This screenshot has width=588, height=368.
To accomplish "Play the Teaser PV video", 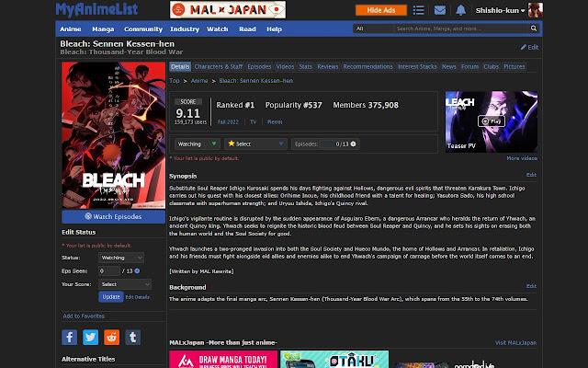I will [492, 121].
